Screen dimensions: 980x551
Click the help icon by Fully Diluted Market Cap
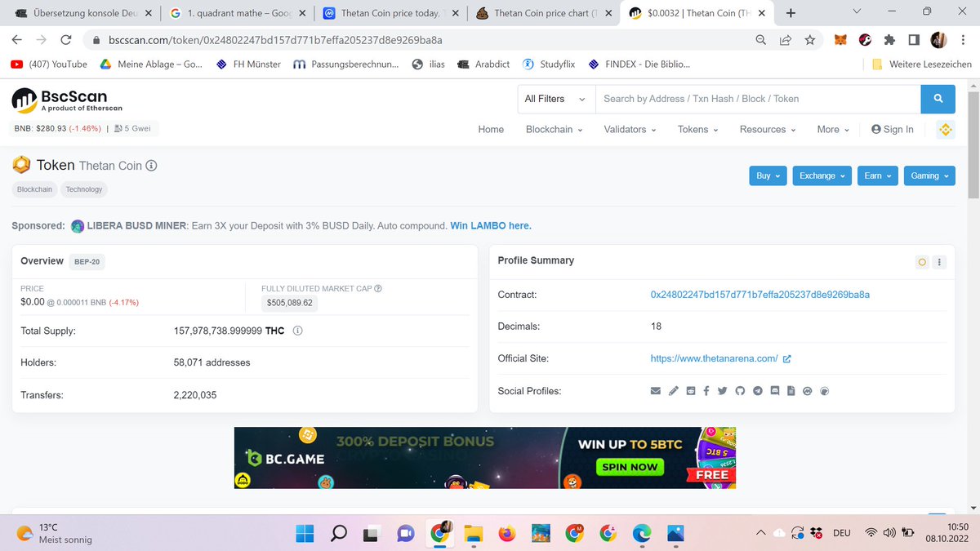[378, 288]
